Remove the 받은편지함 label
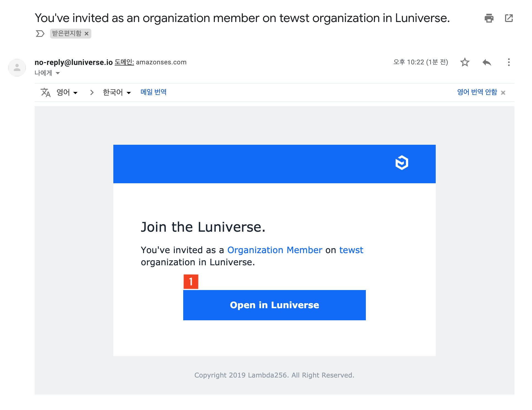 (86, 34)
